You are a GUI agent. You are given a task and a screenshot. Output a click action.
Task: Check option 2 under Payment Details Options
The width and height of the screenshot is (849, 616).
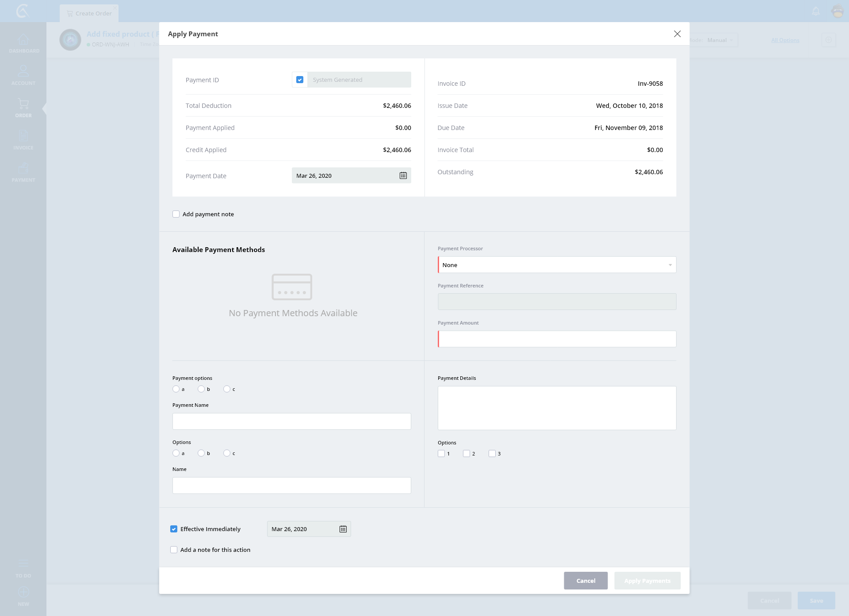click(467, 454)
